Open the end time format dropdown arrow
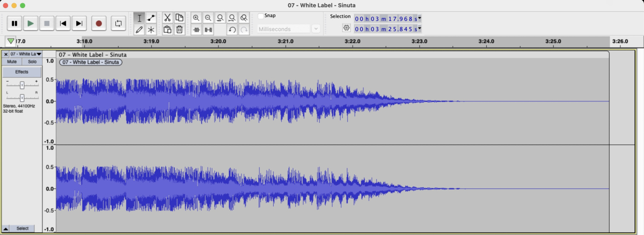The width and height of the screenshot is (644, 235). (x=419, y=29)
